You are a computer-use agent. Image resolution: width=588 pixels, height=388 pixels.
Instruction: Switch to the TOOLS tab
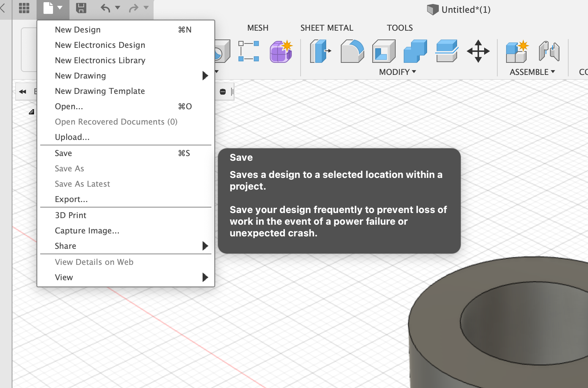tap(399, 27)
